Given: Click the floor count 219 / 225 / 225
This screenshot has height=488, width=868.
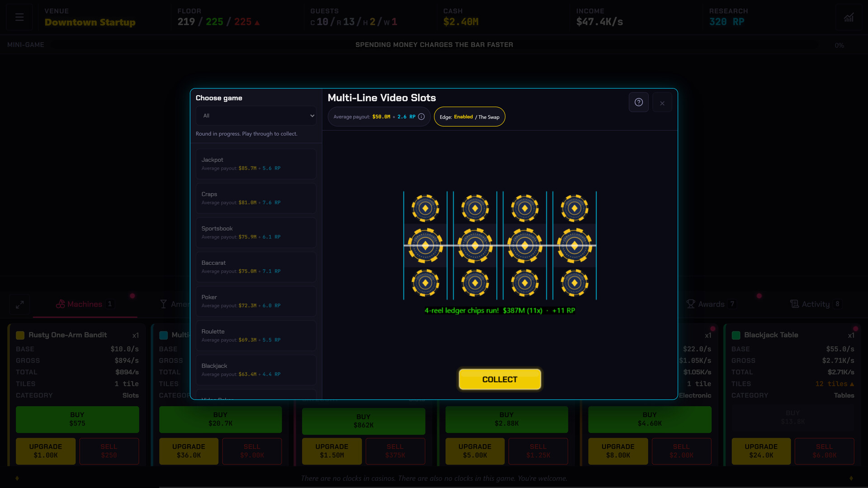Looking at the screenshot, I should tap(218, 22).
